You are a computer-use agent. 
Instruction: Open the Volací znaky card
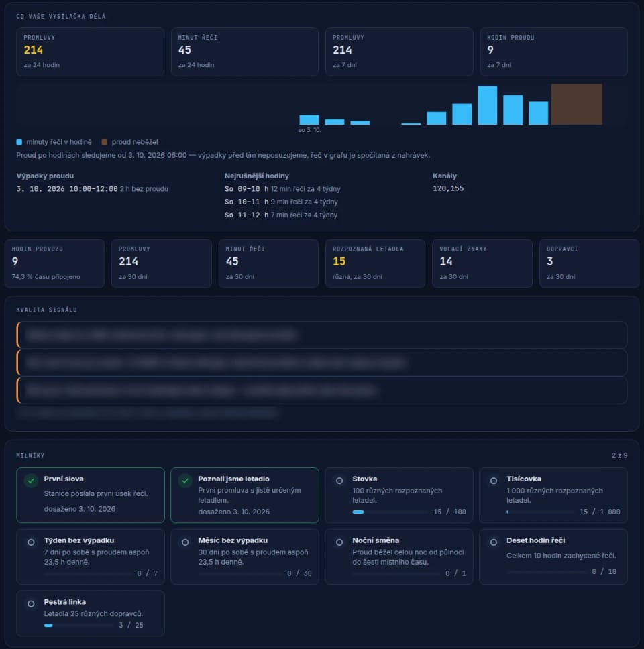tap(482, 263)
